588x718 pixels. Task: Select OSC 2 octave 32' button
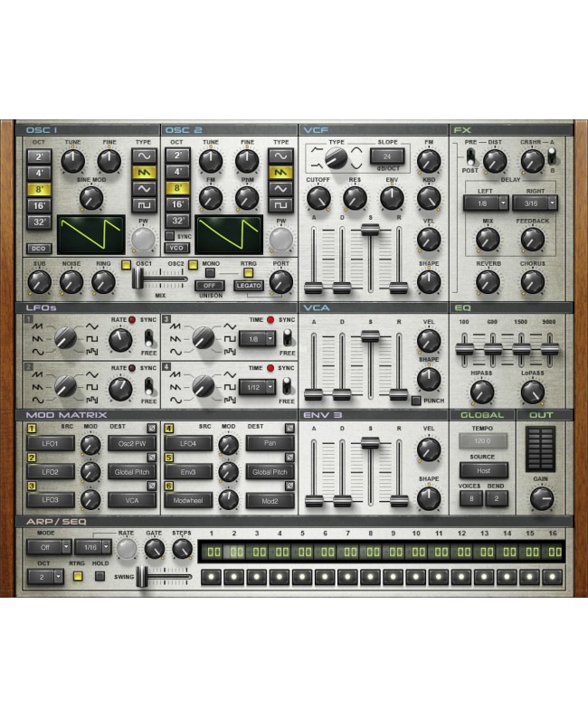click(x=177, y=221)
